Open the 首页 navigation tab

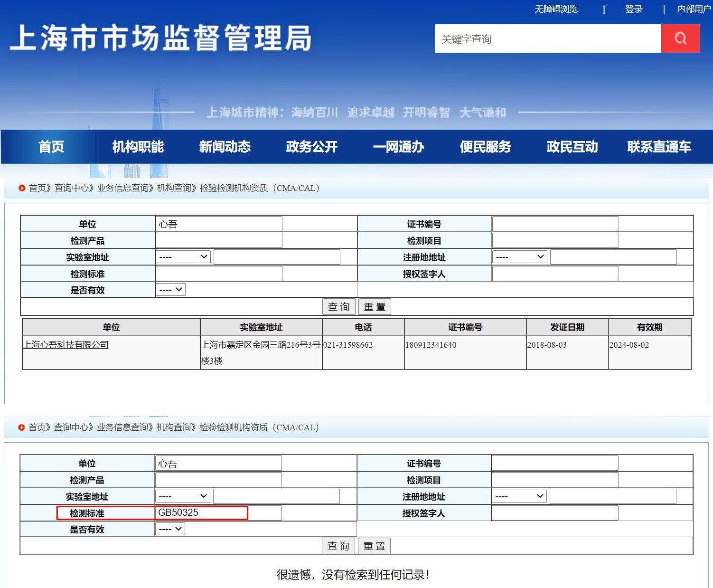click(51, 147)
